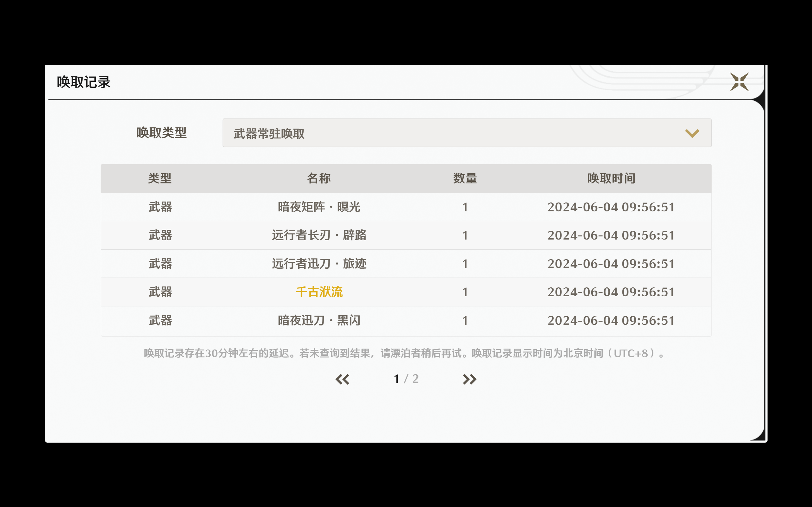Click the 唤取类型 label
812x507 pixels.
[161, 133]
